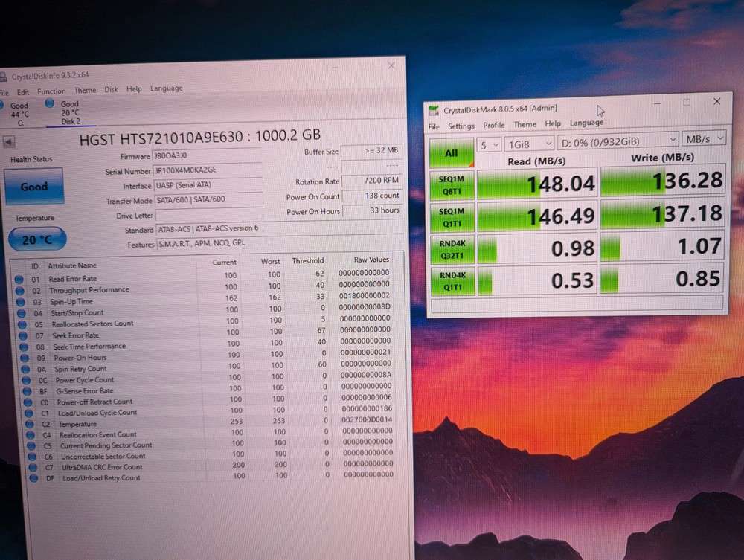Click the Attribute Name column header
The image size is (744, 560).
[x=71, y=265]
